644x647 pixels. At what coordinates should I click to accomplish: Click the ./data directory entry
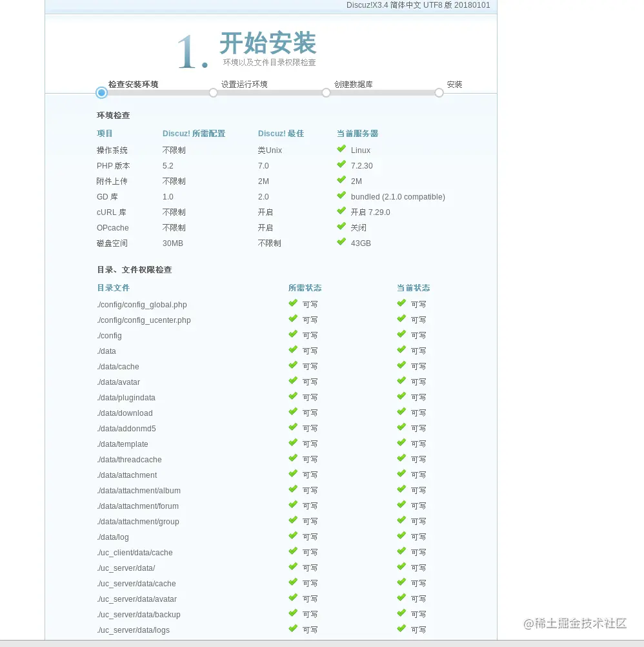point(106,351)
